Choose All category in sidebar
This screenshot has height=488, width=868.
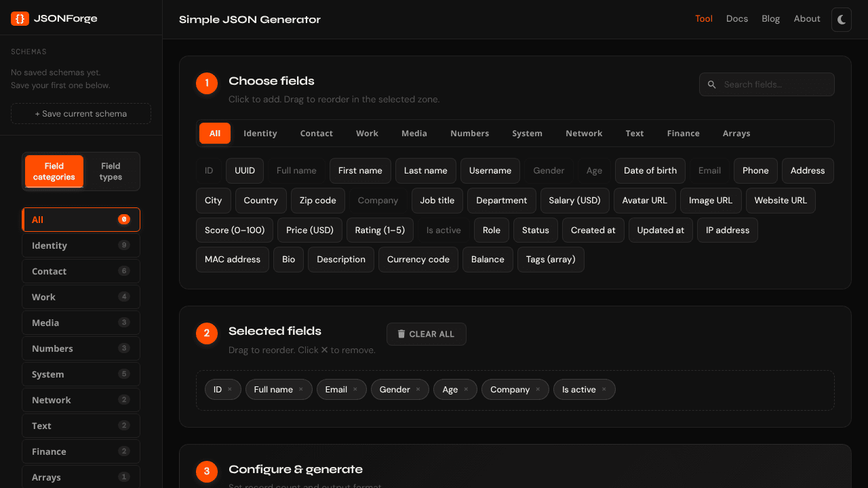click(81, 220)
